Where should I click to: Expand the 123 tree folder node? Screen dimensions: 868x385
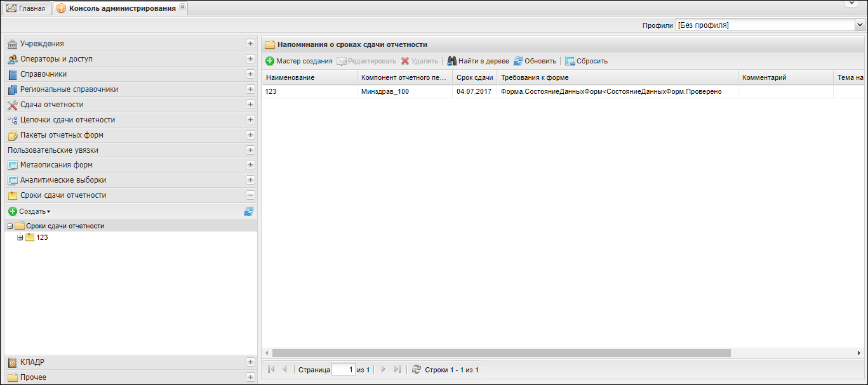(x=20, y=238)
